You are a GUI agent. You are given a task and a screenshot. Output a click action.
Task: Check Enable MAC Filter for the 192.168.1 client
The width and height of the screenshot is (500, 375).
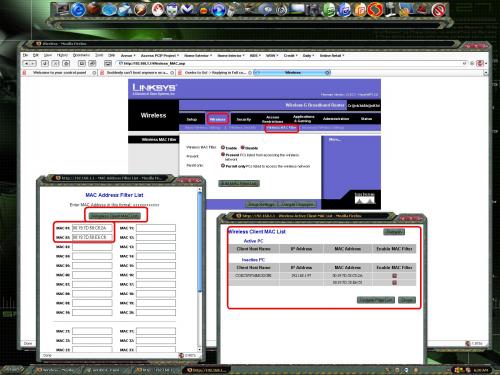[x=394, y=276]
